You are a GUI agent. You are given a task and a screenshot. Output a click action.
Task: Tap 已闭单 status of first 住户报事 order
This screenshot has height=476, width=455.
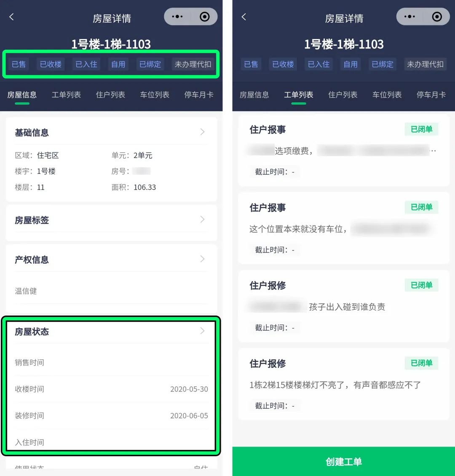coord(421,129)
